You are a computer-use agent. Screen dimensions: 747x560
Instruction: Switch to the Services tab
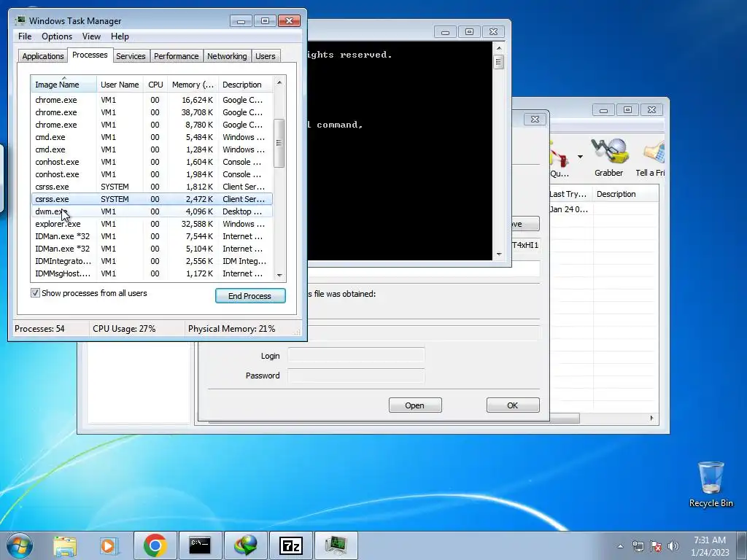[131, 56]
